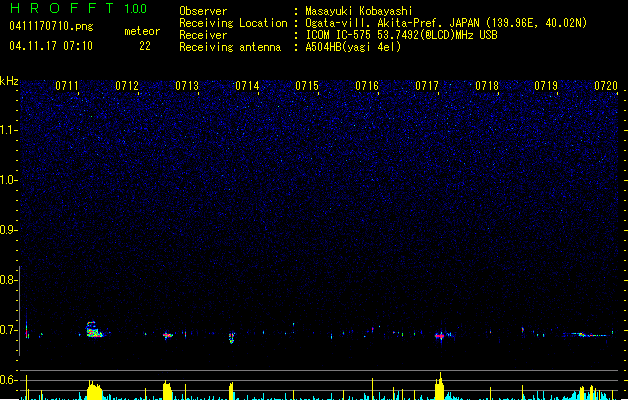Click the 1.1 kHz axis label

point(8,130)
